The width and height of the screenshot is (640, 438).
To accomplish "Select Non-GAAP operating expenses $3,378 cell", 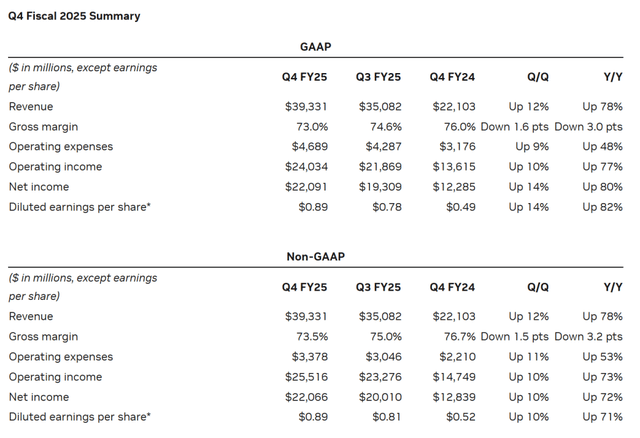I will [x=310, y=356].
